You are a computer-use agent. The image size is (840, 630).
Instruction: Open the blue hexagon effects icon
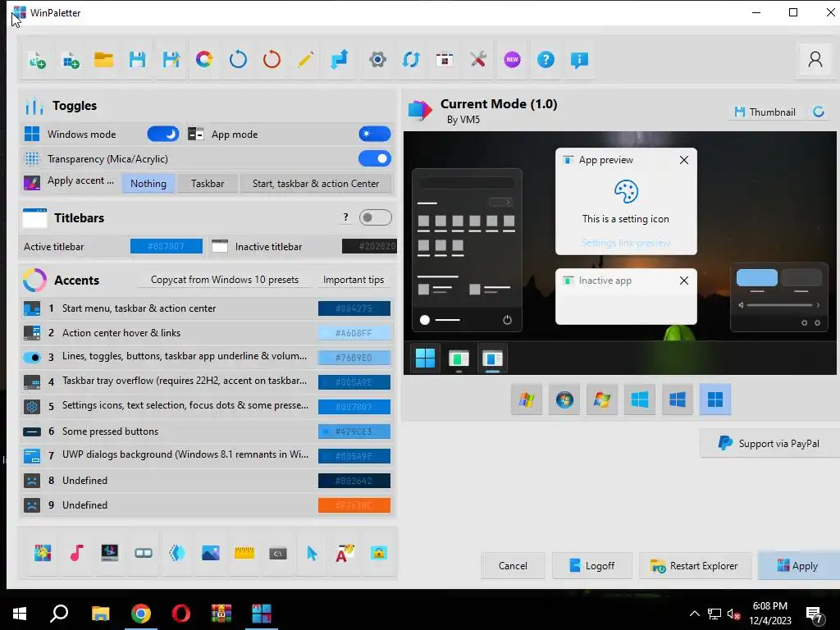click(x=177, y=553)
